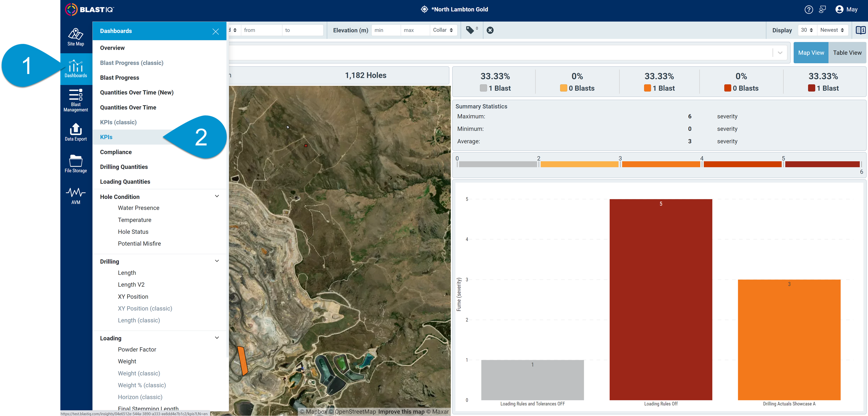Image resolution: width=868 pixels, height=416 pixels.
Task: Select Water Presence under Hole Condition
Action: click(x=139, y=208)
